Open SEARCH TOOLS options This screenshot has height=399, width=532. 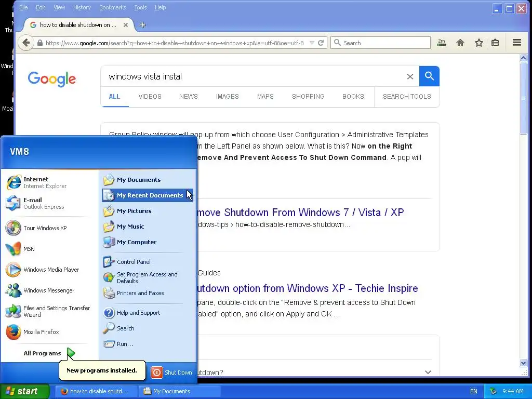(x=407, y=96)
